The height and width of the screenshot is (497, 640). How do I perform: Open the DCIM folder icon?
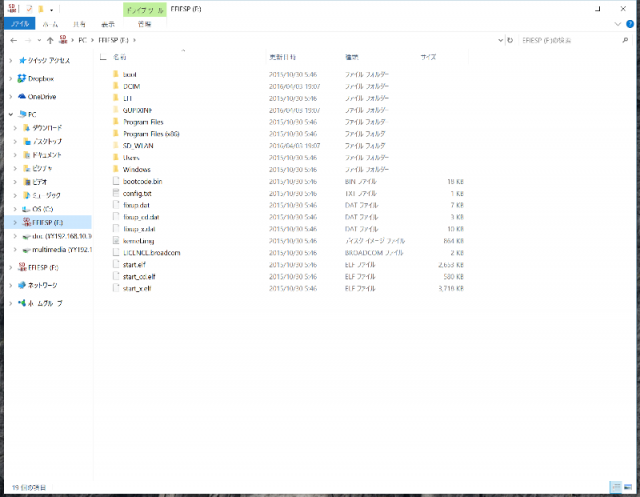(x=116, y=86)
